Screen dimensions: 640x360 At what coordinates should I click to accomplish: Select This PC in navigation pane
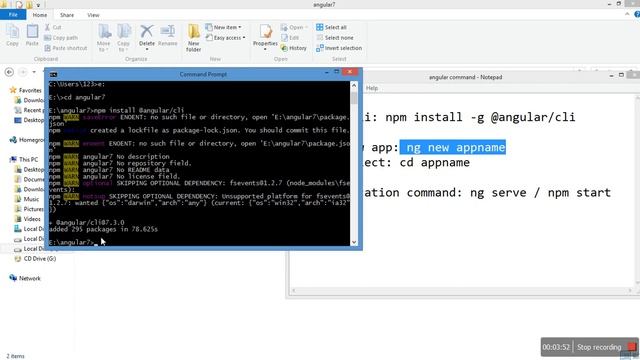point(24,160)
